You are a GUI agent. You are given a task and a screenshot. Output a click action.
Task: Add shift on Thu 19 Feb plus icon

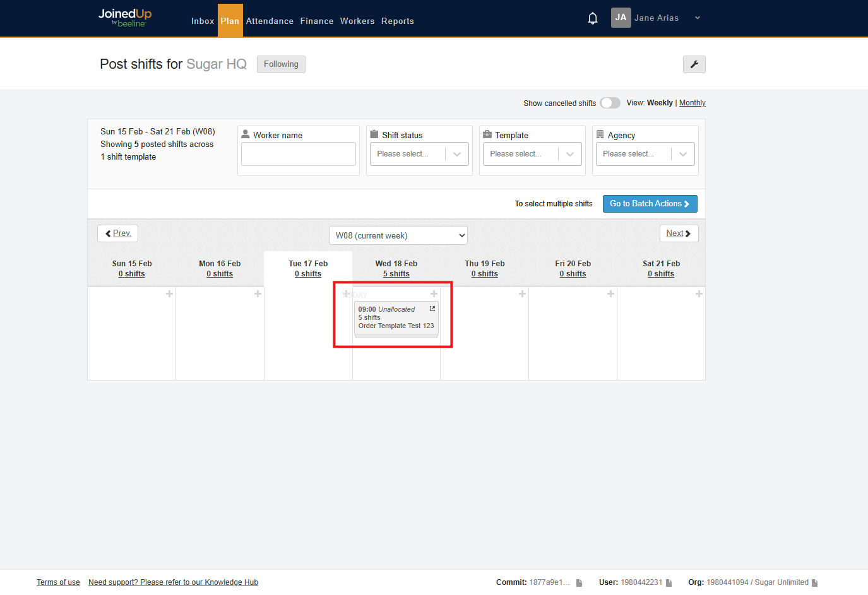pos(522,294)
